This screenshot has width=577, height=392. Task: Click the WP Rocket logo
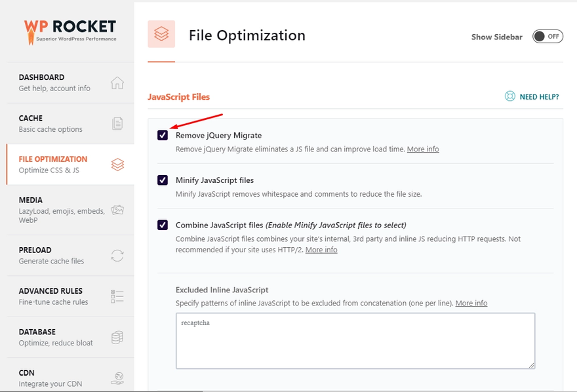point(70,30)
